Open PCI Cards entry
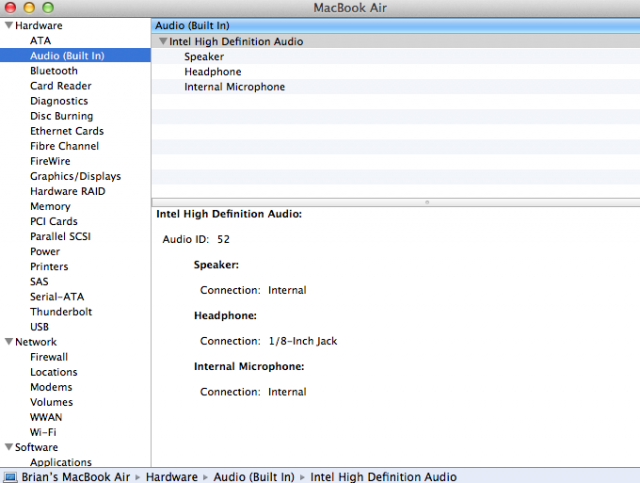Image resolution: width=640 pixels, height=483 pixels. coord(54,221)
